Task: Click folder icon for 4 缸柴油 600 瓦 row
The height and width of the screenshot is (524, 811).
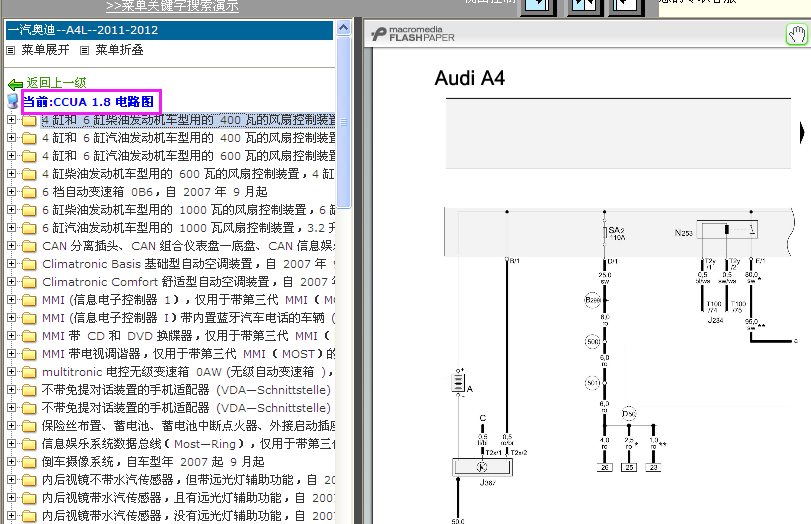Action: [29, 174]
